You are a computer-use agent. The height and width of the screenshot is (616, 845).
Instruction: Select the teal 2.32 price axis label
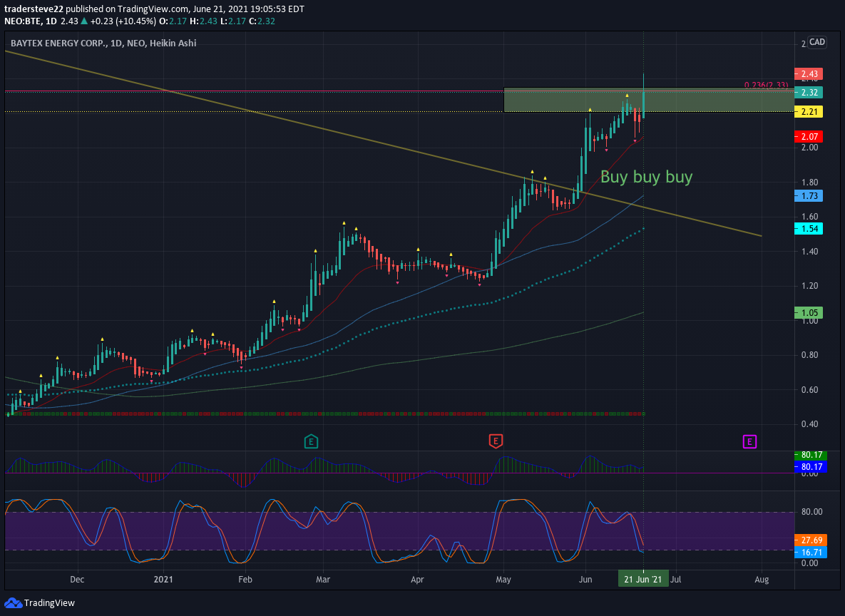[x=809, y=92]
